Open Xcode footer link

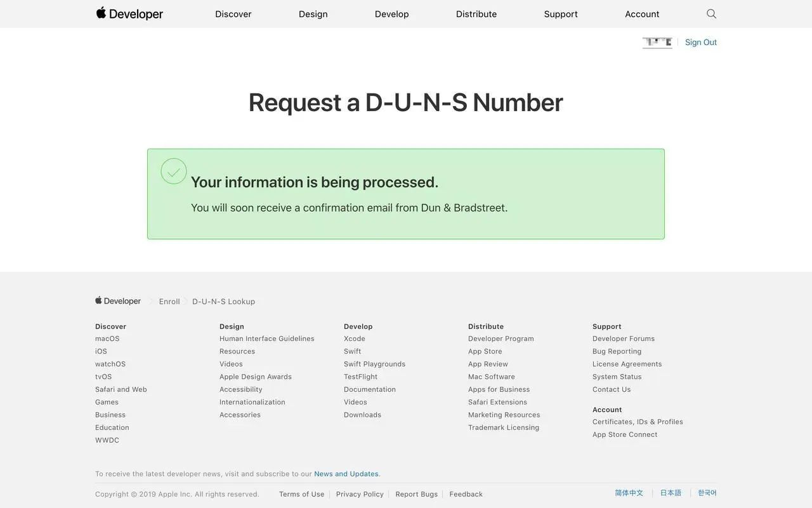point(355,338)
